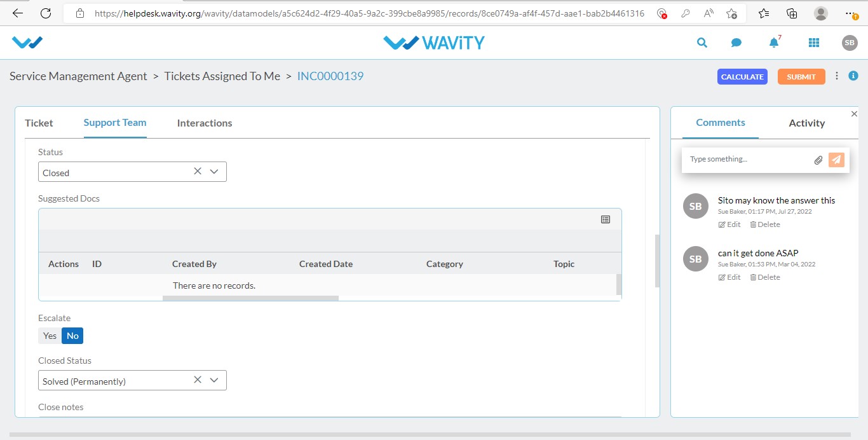Click the ID column header
The height and width of the screenshot is (440, 868).
(97, 264)
